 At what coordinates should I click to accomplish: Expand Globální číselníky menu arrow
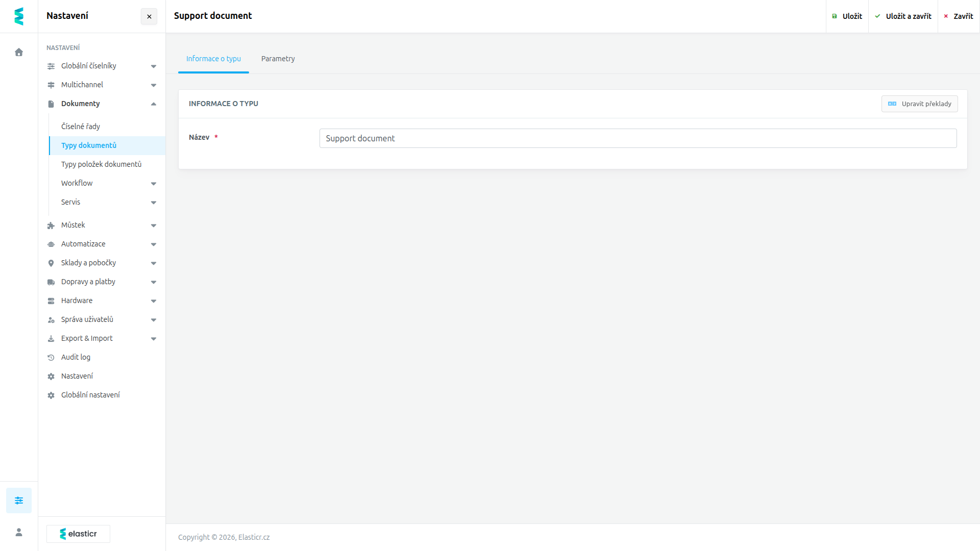pyautogui.click(x=153, y=66)
